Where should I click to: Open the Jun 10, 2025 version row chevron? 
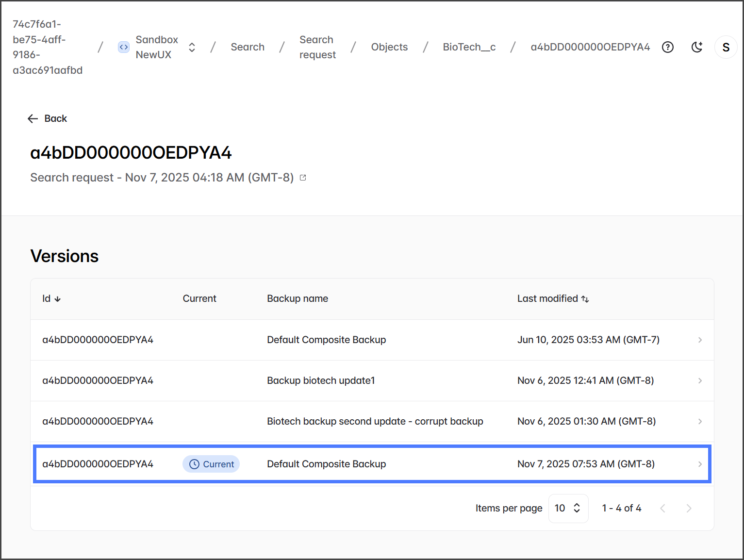pyautogui.click(x=700, y=340)
